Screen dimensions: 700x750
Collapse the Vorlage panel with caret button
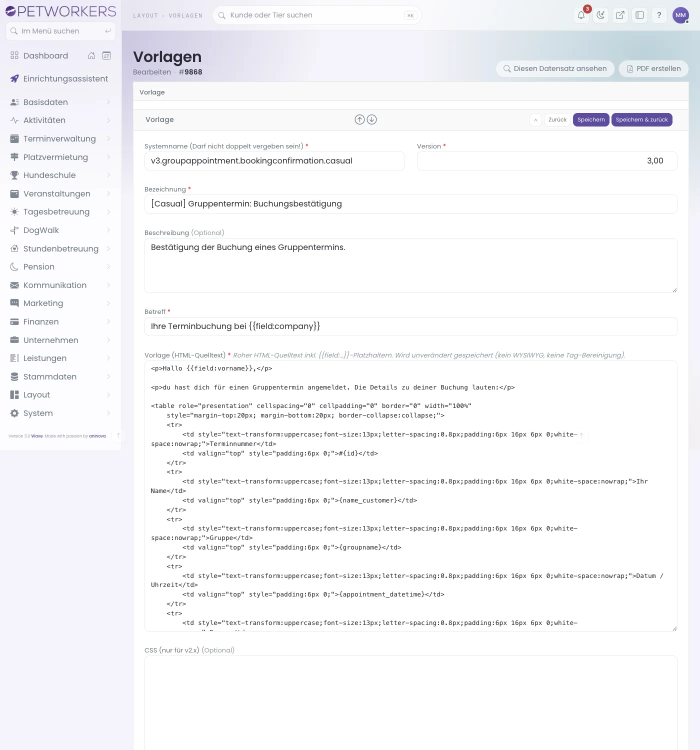[x=535, y=120]
